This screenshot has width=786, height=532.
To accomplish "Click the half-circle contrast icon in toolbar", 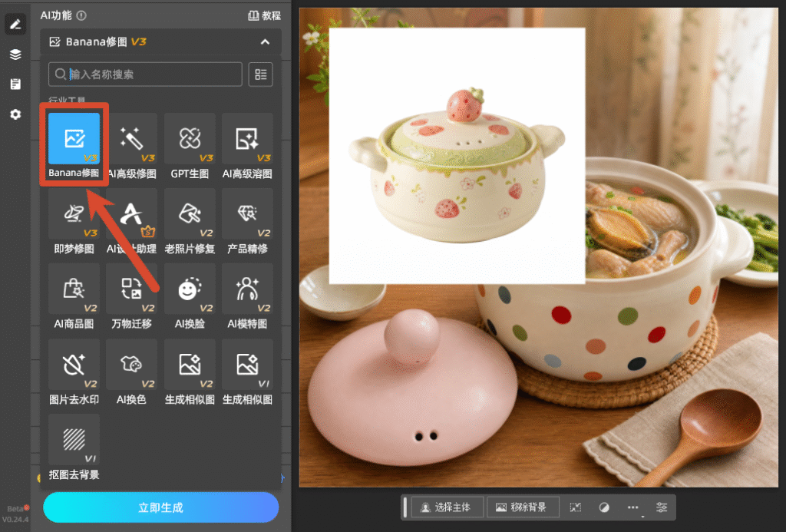I will click(x=604, y=507).
